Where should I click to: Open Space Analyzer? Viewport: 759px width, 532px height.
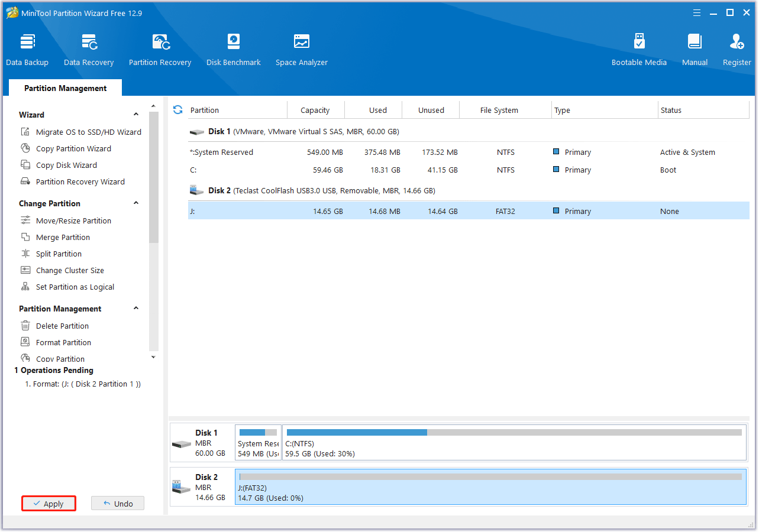(x=301, y=50)
